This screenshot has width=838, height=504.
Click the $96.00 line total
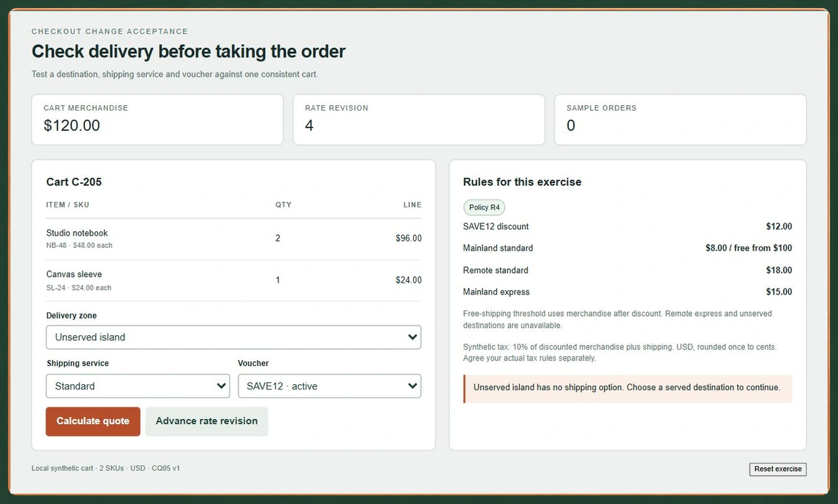tap(409, 238)
